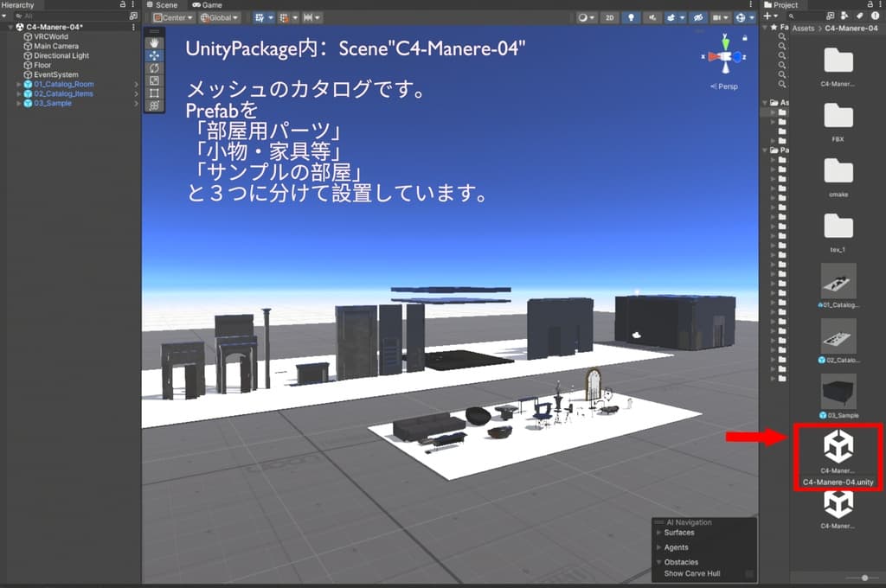This screenshot has width=886, height=588.
Task: Adjust Project icon size slider
Action: (864, 578)
